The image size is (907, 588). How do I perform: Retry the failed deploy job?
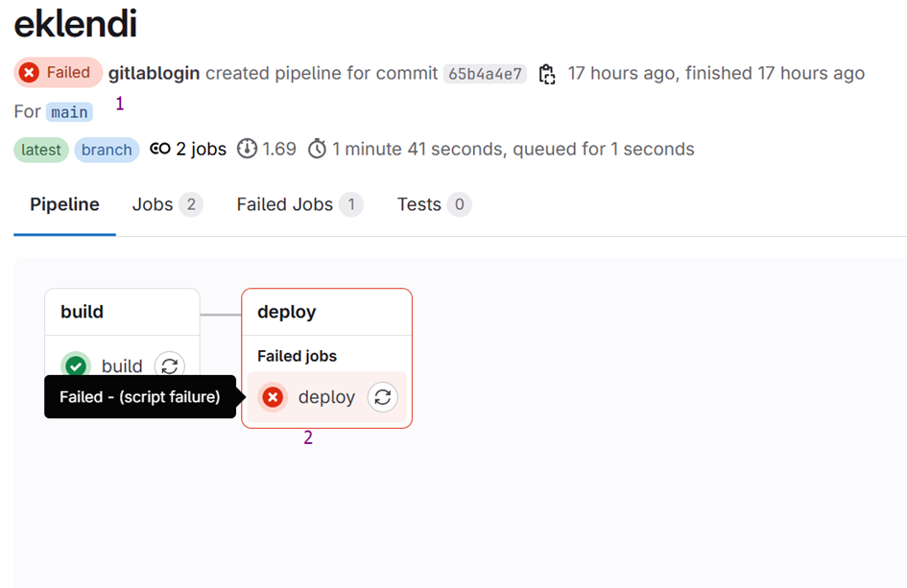[382, 396]
